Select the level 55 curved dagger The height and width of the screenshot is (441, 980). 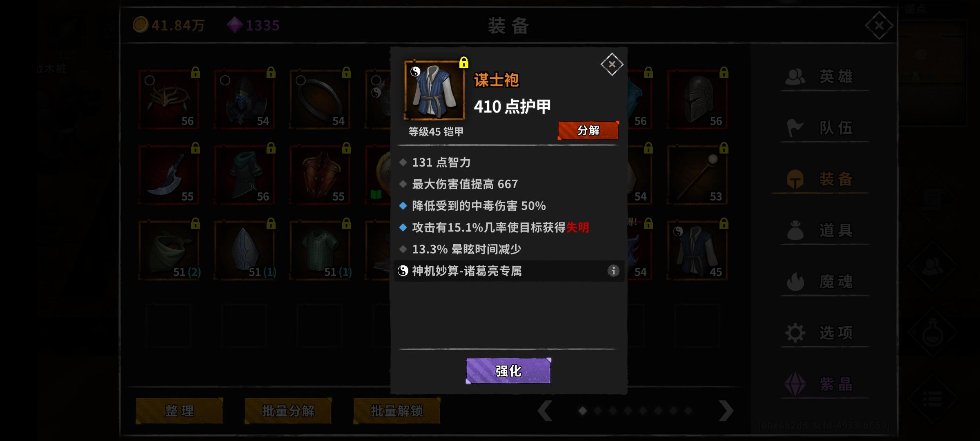pos(169,175)
